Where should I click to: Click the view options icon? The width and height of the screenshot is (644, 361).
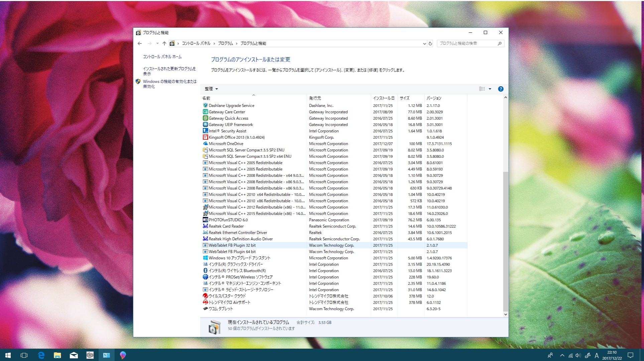482,89
